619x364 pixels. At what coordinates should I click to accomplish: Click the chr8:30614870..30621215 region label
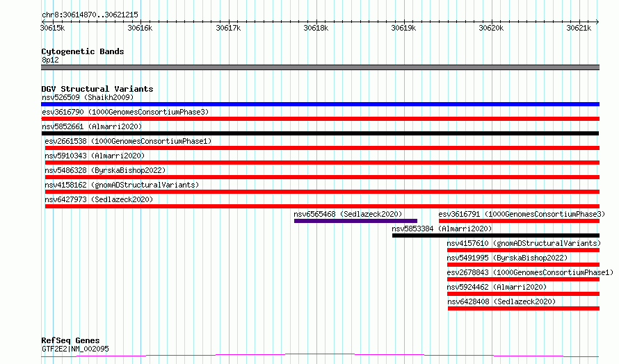point(90,15)
